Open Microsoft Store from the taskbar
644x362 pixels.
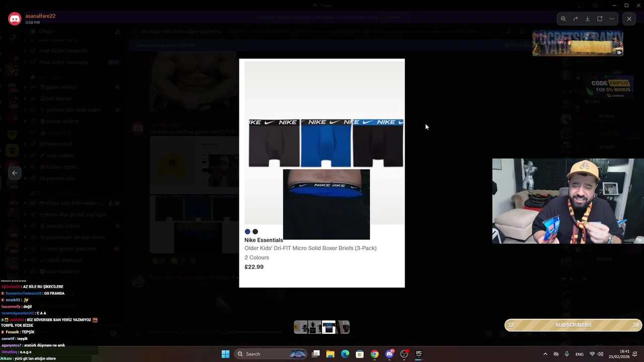pos(360,354)
